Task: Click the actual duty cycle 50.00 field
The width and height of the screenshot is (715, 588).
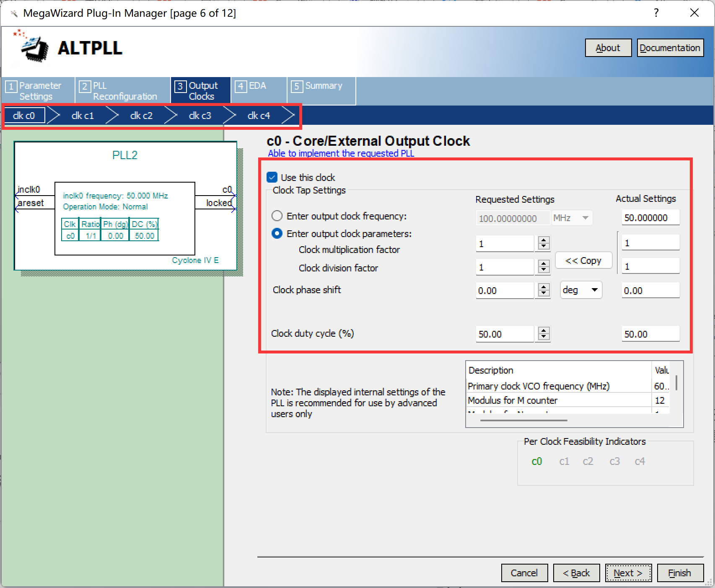Action: (650, 334)
